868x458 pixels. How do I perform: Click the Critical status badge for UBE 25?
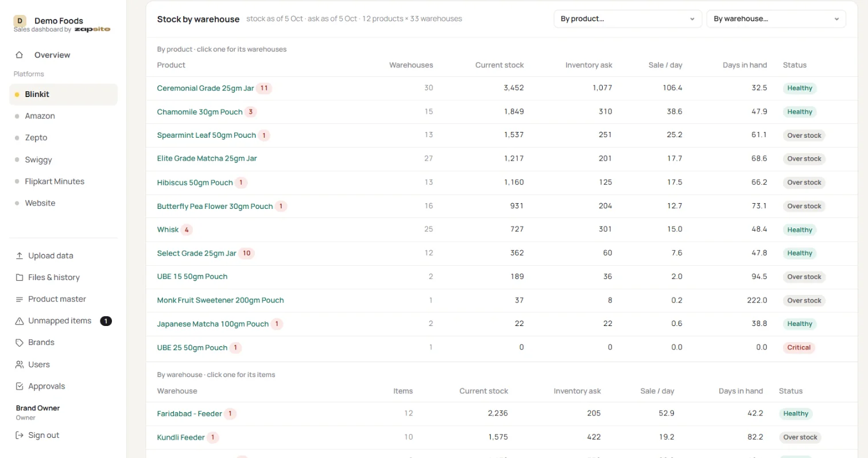(x=799, y=348)
